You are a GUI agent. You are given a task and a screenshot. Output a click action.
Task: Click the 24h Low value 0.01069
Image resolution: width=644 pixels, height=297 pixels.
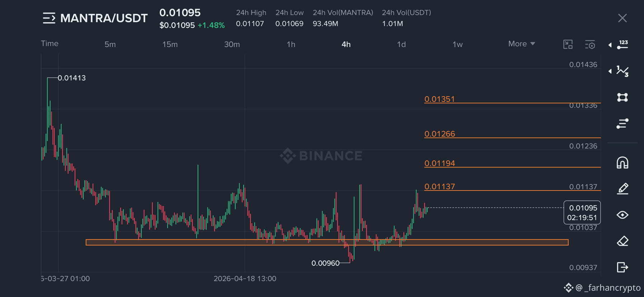point(290,24)
